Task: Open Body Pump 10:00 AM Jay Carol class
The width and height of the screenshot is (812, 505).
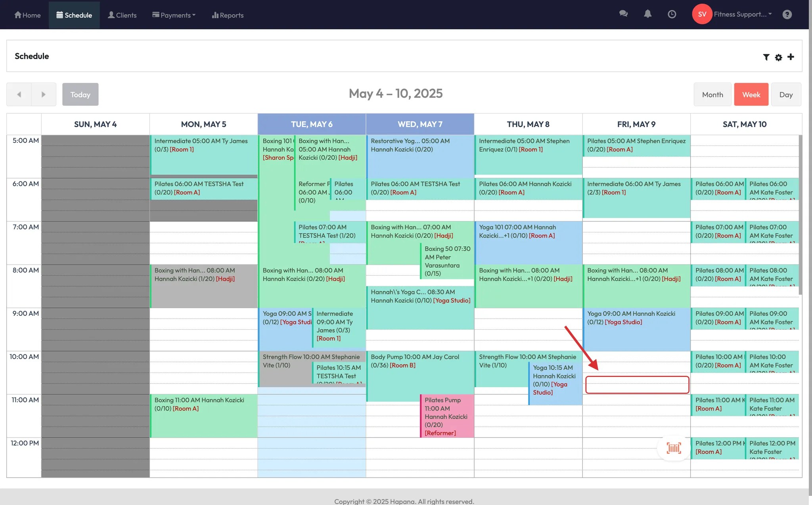Action: (414, 361)
